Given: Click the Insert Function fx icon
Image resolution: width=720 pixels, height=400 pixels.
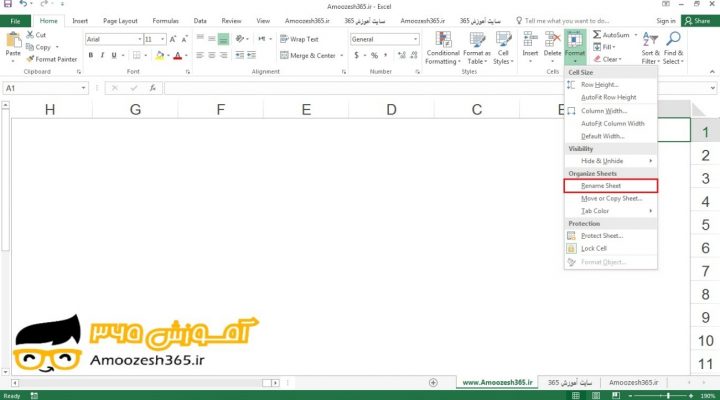Looking at the screenshot, I should (x=152, y=88).
